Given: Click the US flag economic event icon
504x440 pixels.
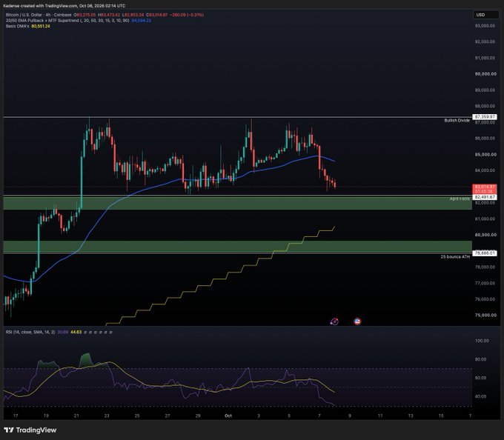Looking at the screenshot, I should tap(357, 321).
